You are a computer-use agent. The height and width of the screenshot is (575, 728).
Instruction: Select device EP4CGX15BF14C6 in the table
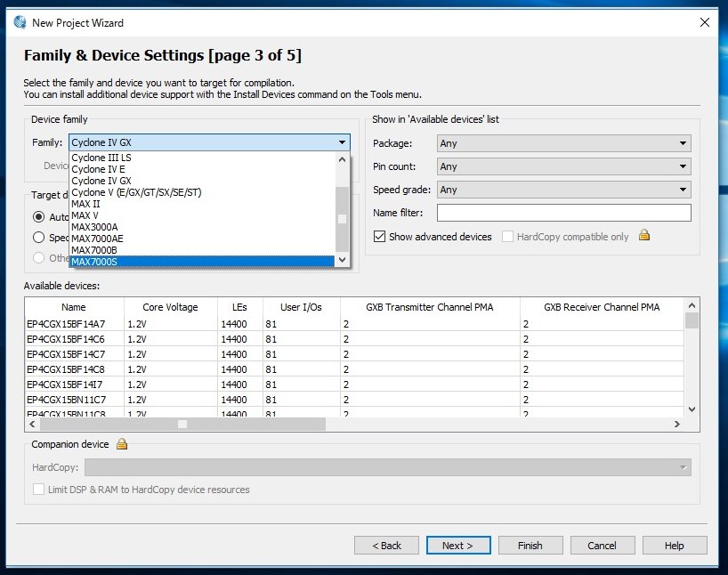pos(66,339)
